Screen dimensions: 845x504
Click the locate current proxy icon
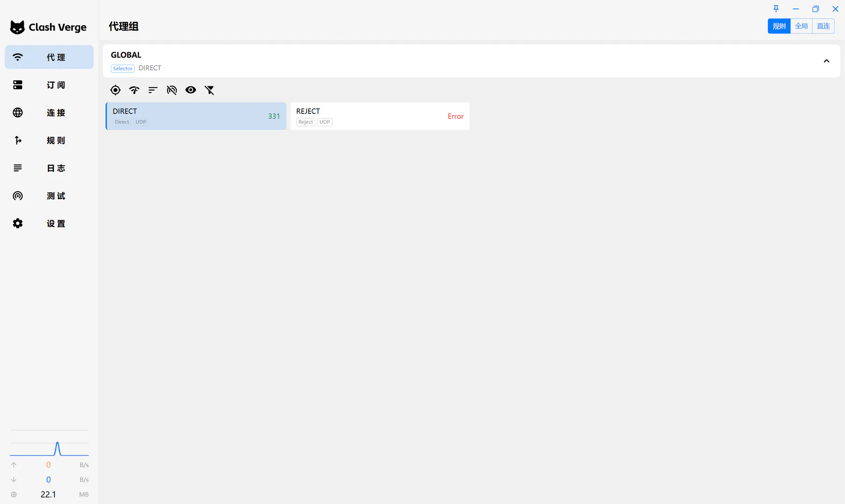pos(115,90)
